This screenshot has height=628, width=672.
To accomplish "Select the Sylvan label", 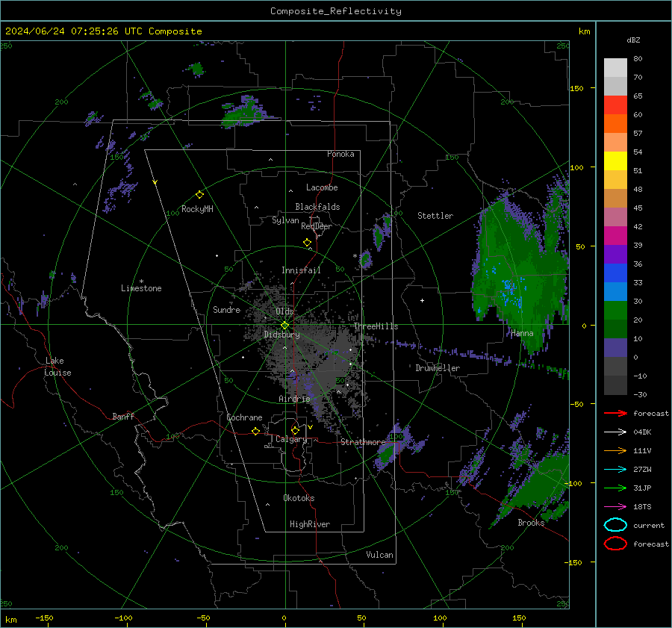I will click(285, 220).
